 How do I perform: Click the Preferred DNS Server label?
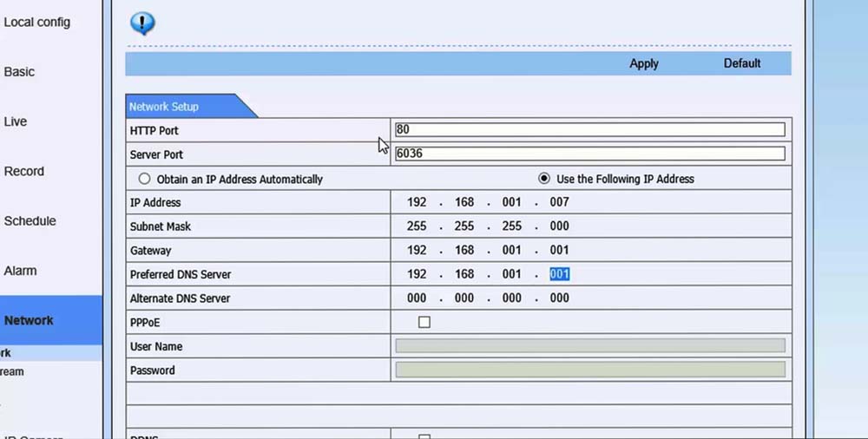tap(181, 274)
